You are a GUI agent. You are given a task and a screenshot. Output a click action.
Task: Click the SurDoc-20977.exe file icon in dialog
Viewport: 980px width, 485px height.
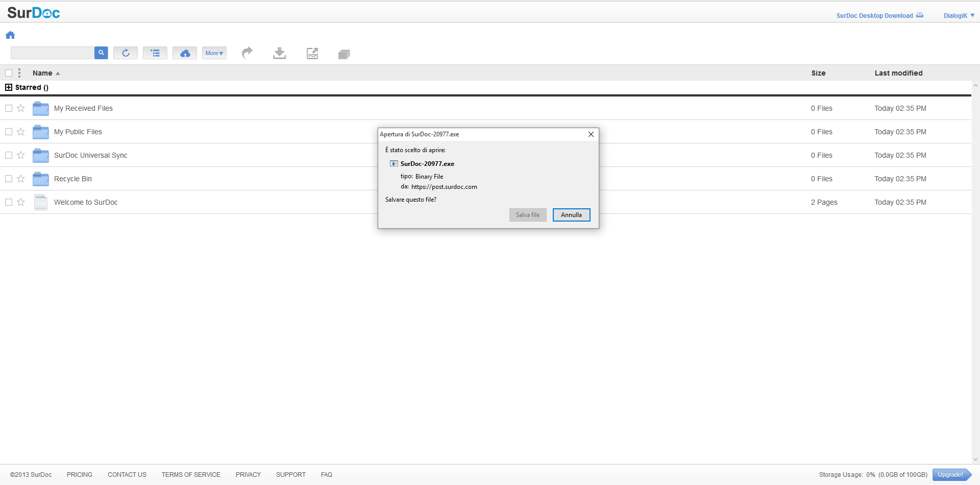coord(394,164)
